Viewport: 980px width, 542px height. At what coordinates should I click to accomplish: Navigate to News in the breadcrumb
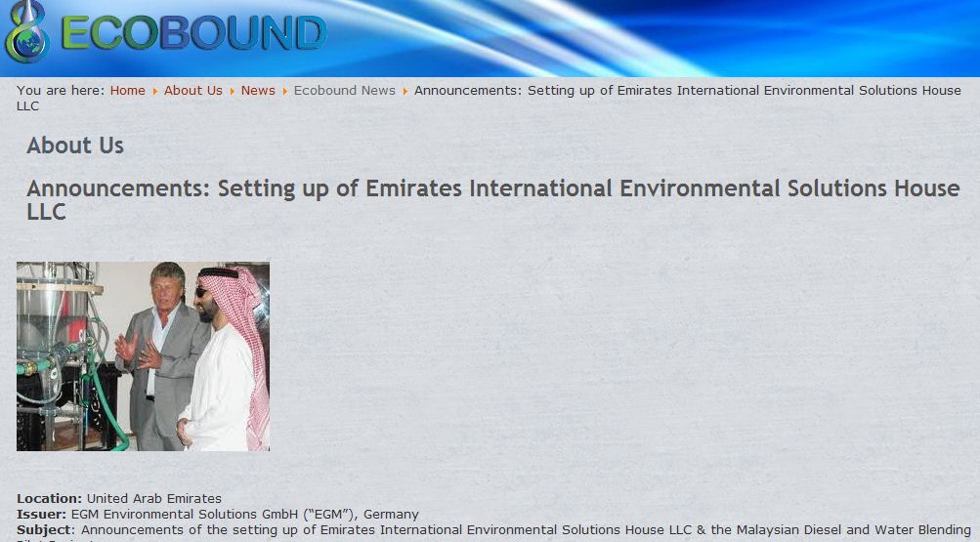coord(258,91)
